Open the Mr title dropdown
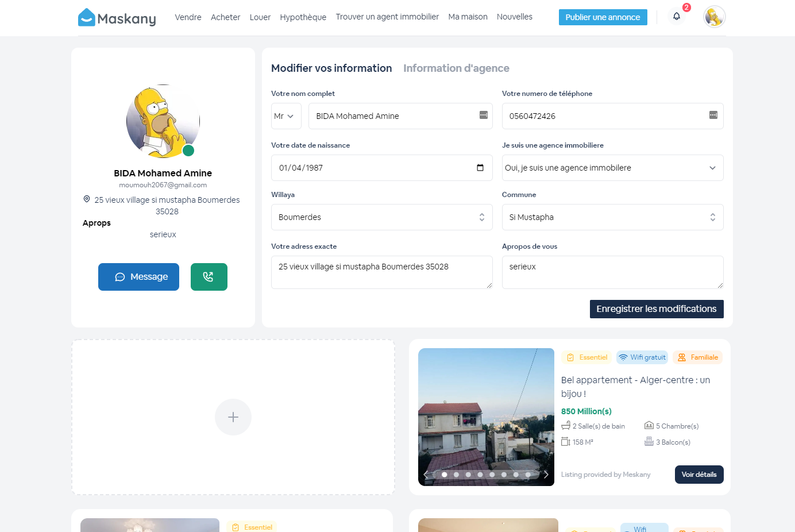The width and height of the screenshot is (795, 532). point(286,116)
